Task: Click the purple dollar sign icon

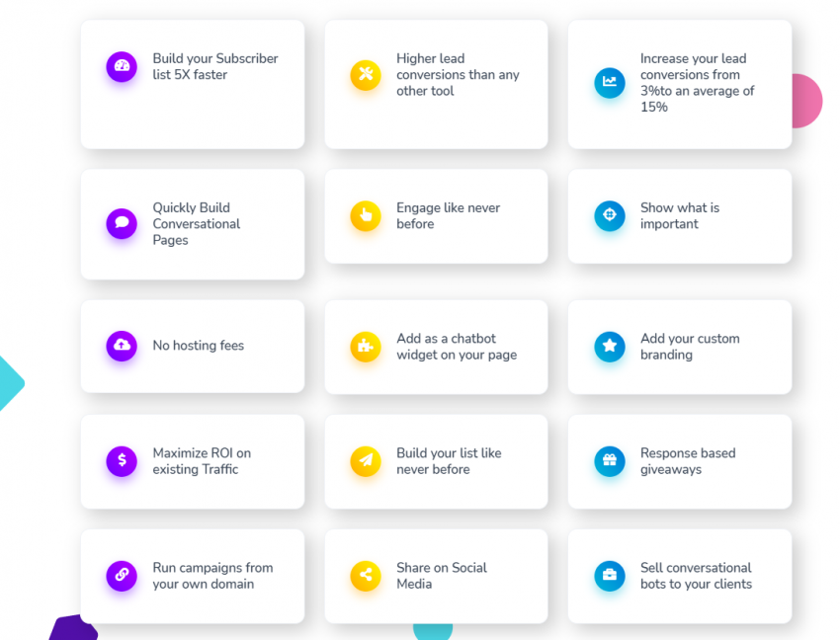Action: point(122,460)
